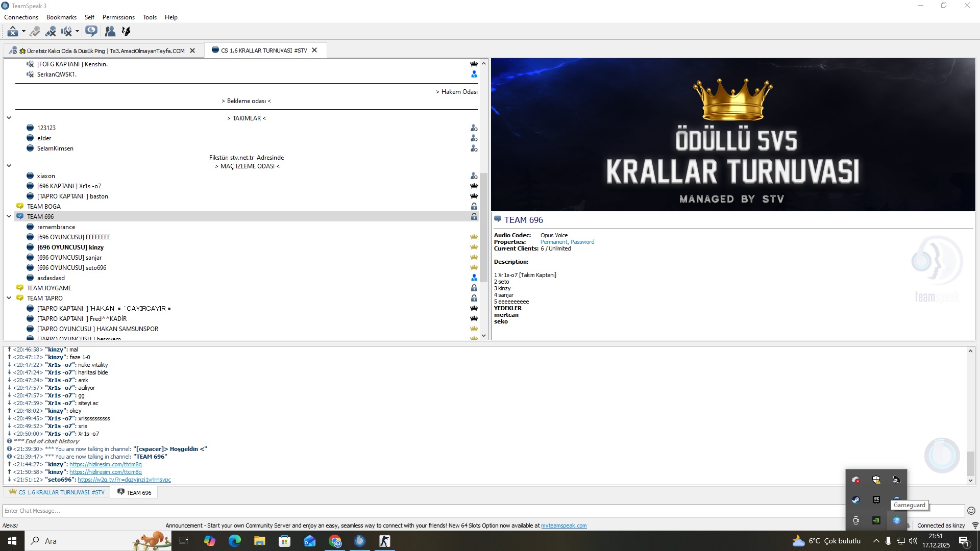Collapse the MAÇ İZLEME ODASI channel

9,166
